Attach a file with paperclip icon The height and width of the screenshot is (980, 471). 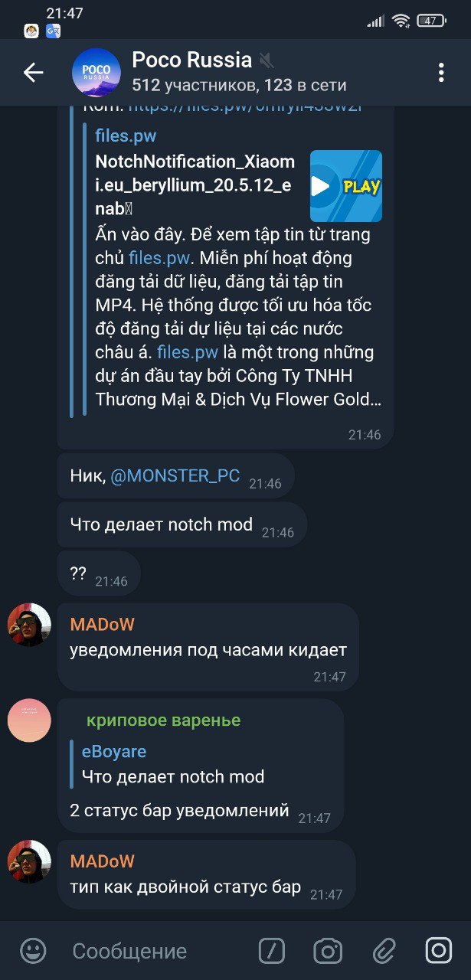coord(384,951)
